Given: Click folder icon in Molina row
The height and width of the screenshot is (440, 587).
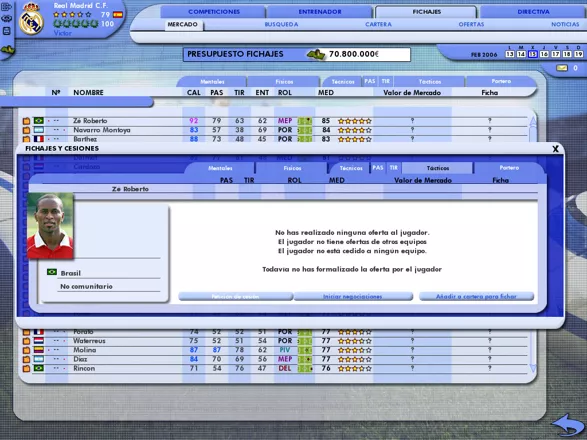Looking at the screenshot, I should click(x=26, y=350).
